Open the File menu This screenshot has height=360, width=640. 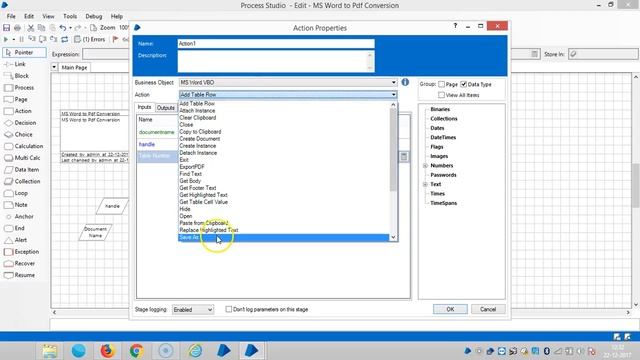[x=11, y=16]
